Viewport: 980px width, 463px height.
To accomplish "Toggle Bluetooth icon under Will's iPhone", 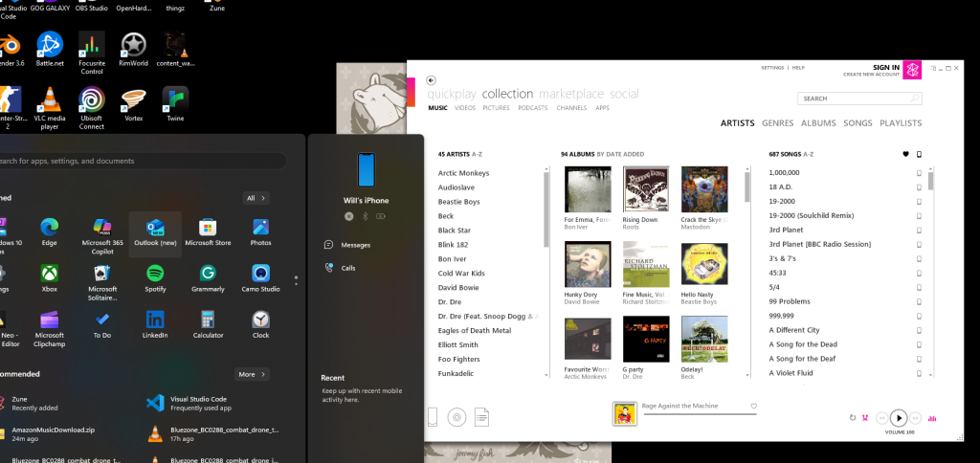I will pos(365,216).
